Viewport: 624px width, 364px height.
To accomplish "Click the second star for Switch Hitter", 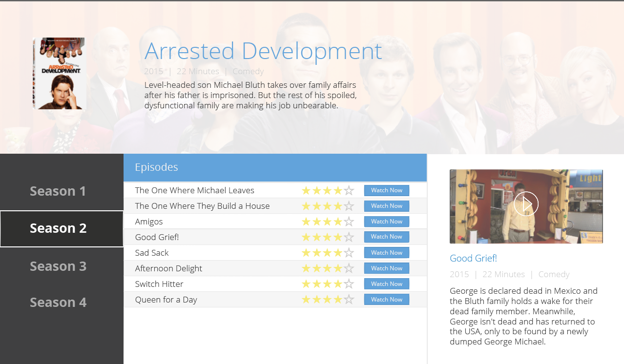I will [x=317, y=284].
